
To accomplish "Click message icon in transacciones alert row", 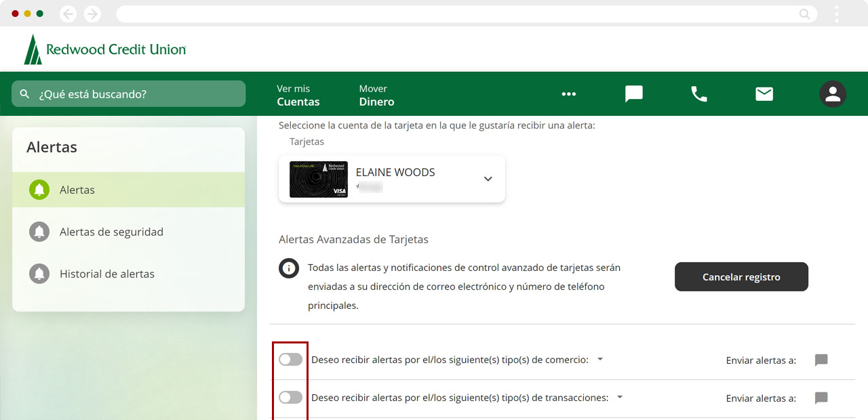I will pyautogui.click(x=821, y=398).
